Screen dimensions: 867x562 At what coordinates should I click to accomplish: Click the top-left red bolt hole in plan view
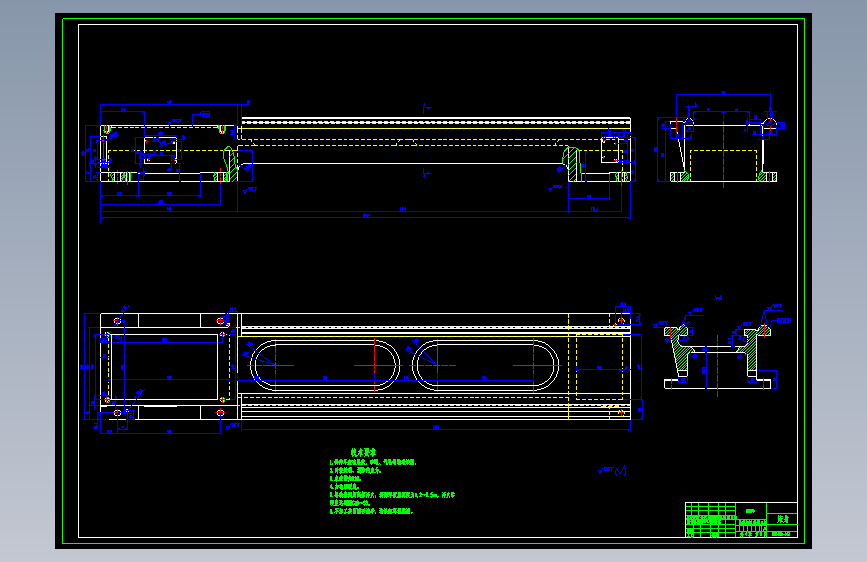117,321
